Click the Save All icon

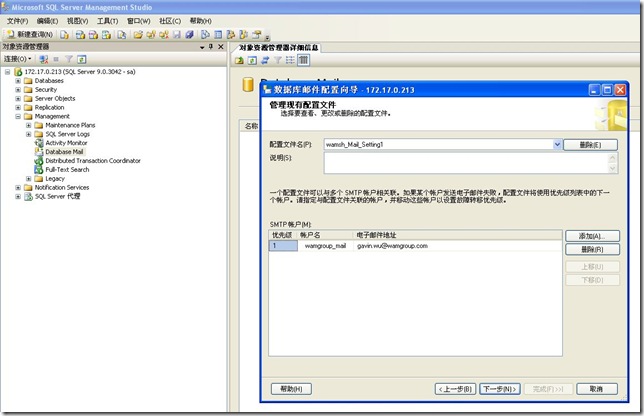pos(189,34)
